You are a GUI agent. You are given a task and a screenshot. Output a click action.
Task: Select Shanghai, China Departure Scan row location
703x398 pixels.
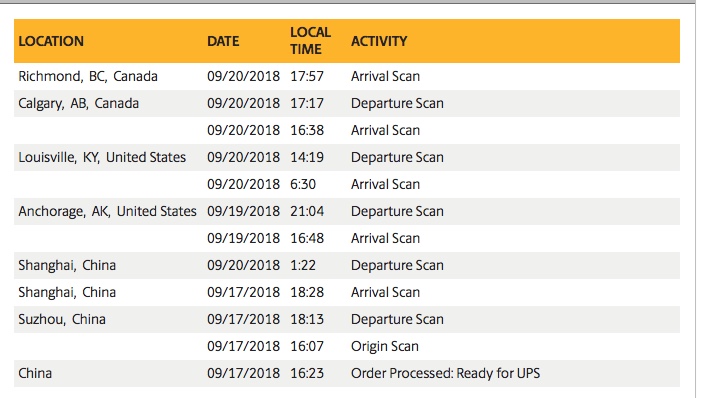pos(67,265)
